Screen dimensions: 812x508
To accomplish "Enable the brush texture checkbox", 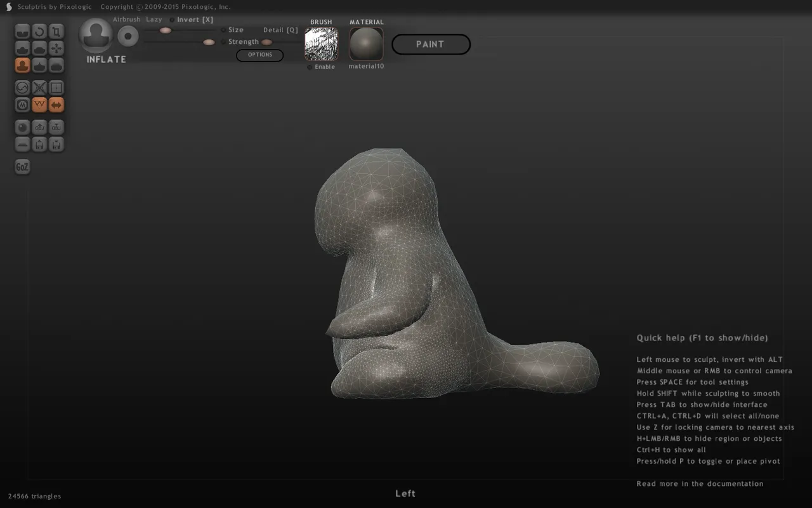I will [x=310, y=67].
